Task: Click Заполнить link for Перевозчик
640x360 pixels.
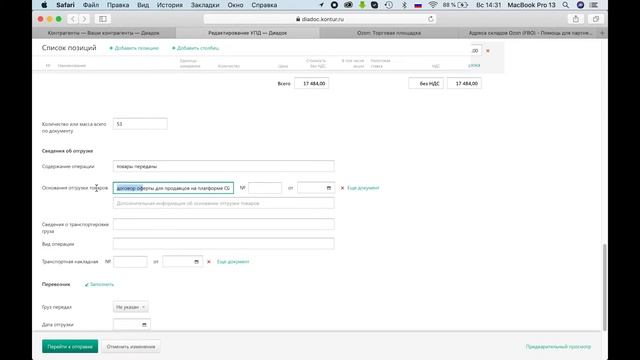Action: pyautogui.click(x=100, y=284)
